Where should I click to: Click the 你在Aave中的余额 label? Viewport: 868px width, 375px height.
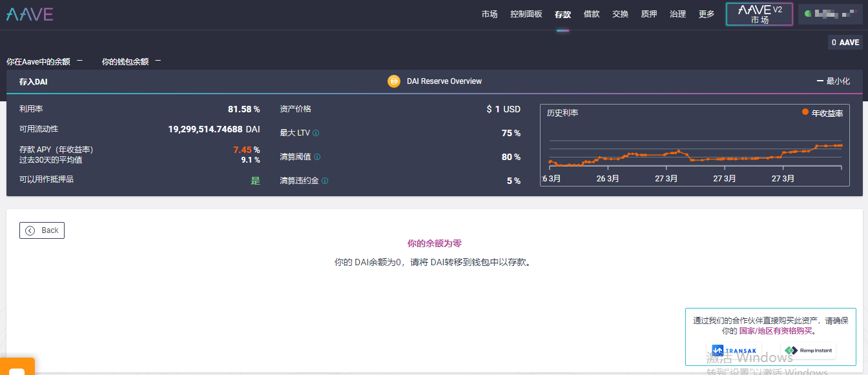point(38,62)
